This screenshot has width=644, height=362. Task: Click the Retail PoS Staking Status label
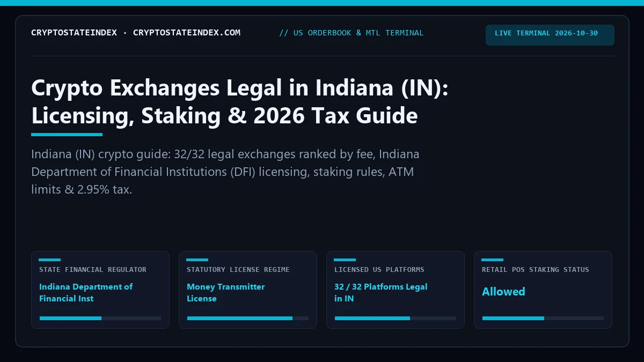tap(536, 270)
